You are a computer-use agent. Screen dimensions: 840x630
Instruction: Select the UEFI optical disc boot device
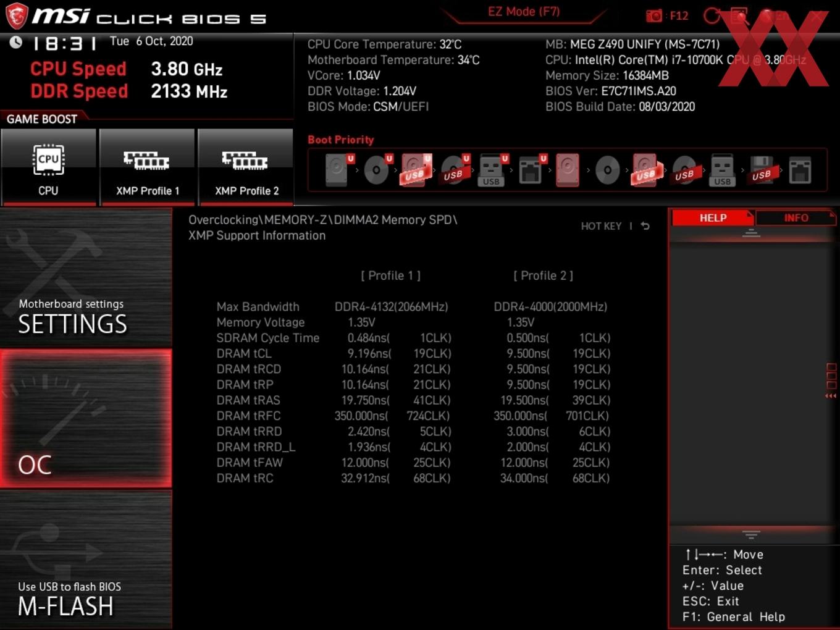coord(377,170)
